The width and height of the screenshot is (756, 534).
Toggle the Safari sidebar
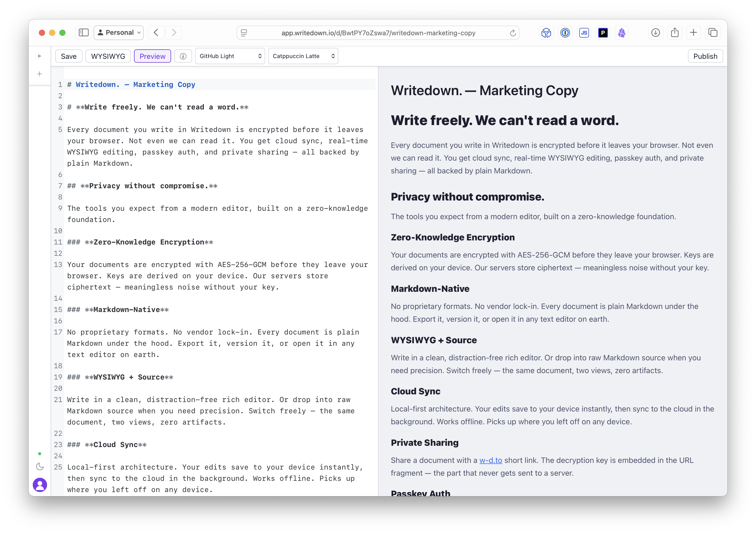(x=83, y=32)
